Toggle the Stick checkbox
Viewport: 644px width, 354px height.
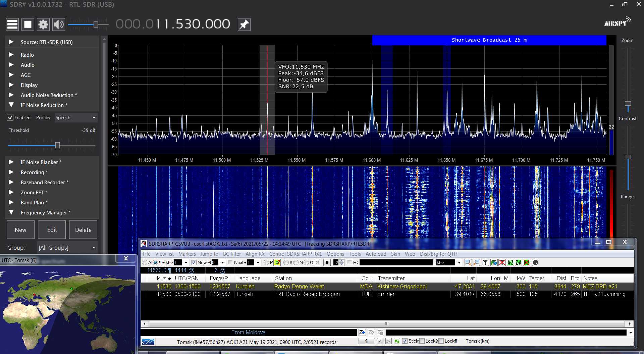[x=405, y=341]
